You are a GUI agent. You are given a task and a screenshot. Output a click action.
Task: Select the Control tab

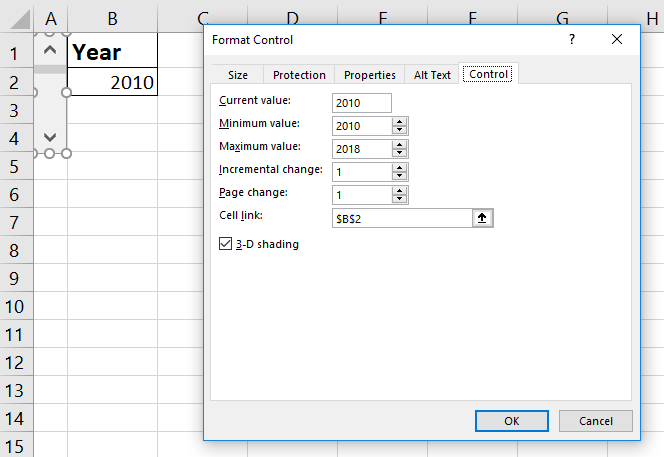[488, 74]
